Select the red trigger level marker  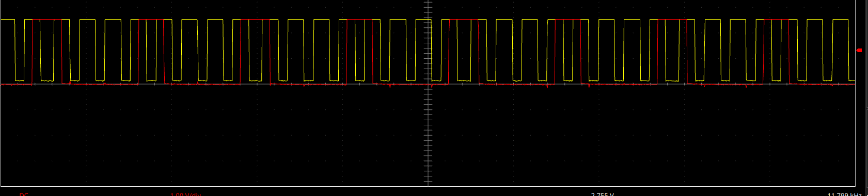[x=859, y=51]
